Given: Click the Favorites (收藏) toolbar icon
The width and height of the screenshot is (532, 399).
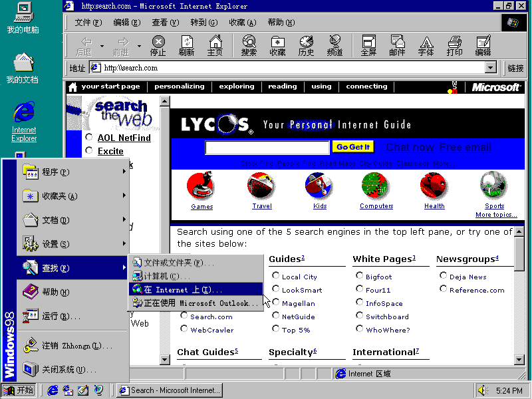Looking at the screenshot, I should coord(277,45).
